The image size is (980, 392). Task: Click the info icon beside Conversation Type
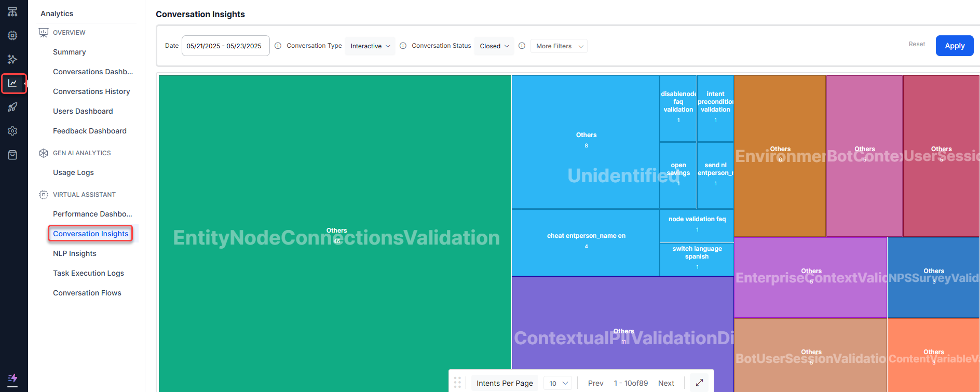pos(278,46)
